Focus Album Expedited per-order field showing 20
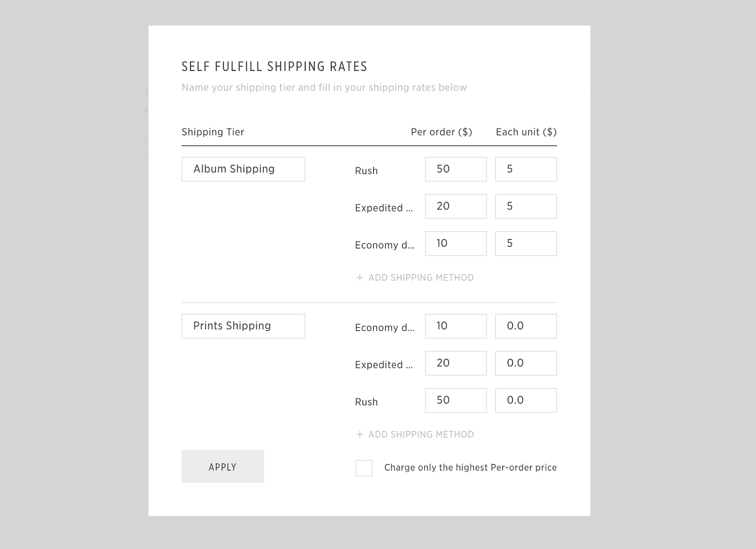 coord(455,206)
